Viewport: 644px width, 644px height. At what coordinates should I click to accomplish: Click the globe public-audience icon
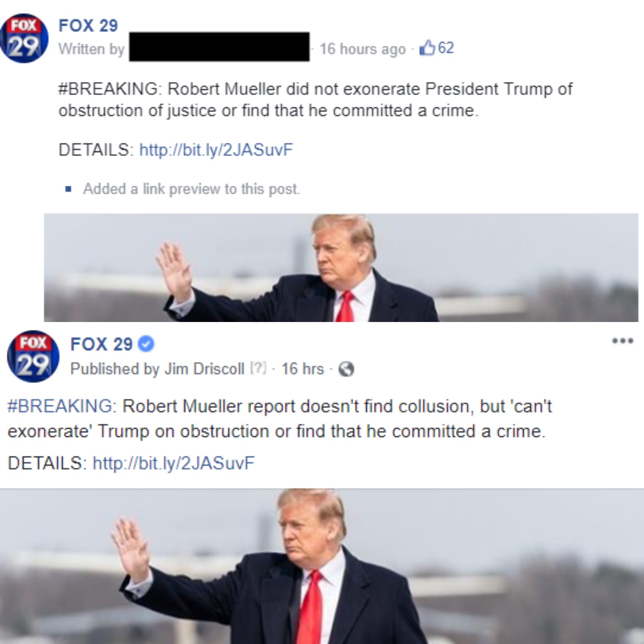[346, 369]
